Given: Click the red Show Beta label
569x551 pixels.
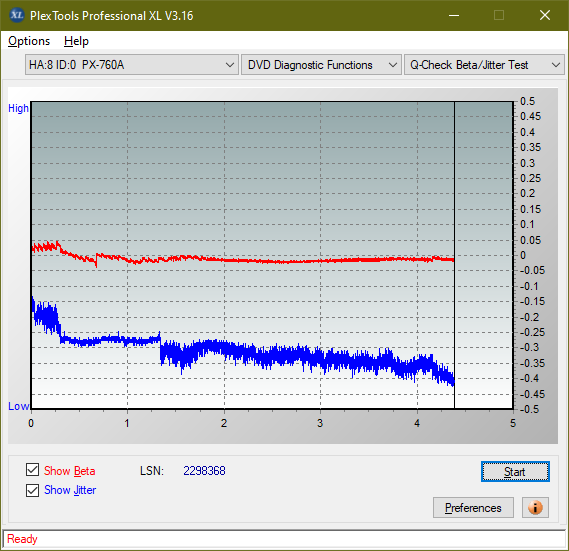Looking at the screenshot, I should (70, 471).
